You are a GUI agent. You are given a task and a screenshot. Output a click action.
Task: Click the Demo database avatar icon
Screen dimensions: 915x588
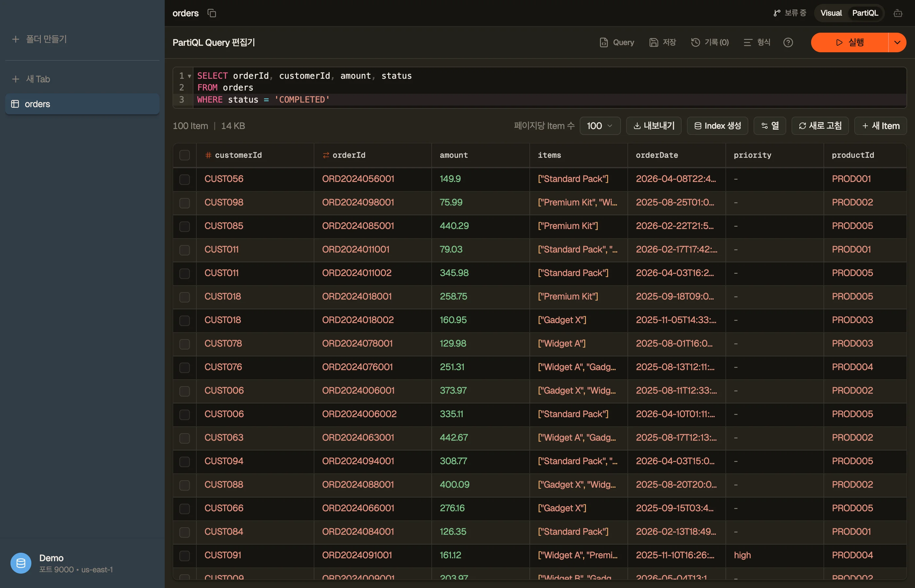coord(21,563)
